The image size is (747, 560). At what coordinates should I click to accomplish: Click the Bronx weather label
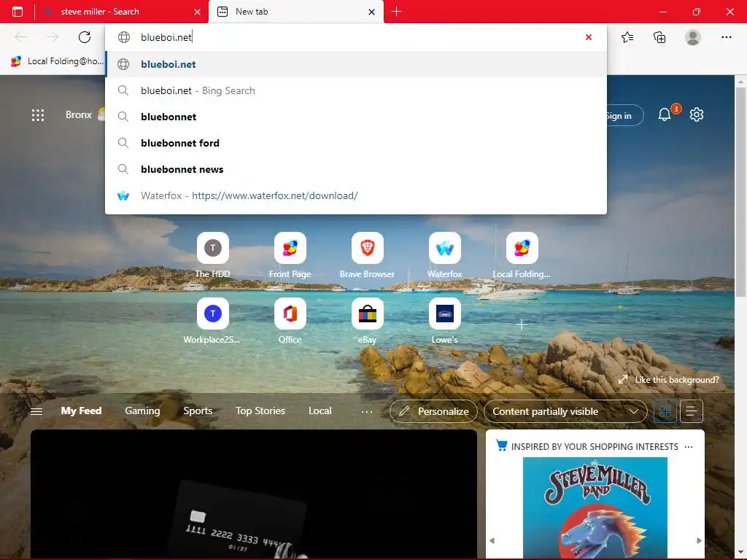pyautogui.click(x=79, y=114)
